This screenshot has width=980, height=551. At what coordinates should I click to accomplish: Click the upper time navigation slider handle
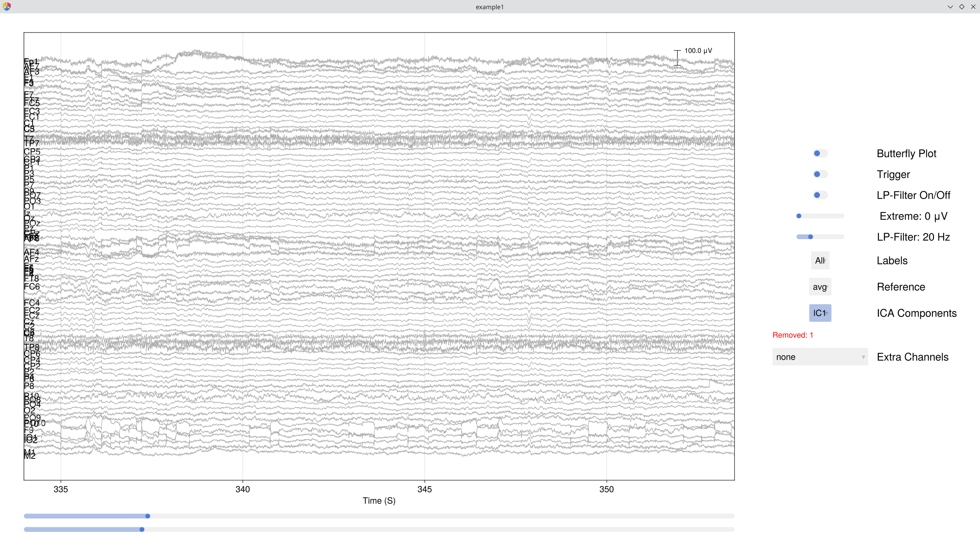[x=148, y=516]
